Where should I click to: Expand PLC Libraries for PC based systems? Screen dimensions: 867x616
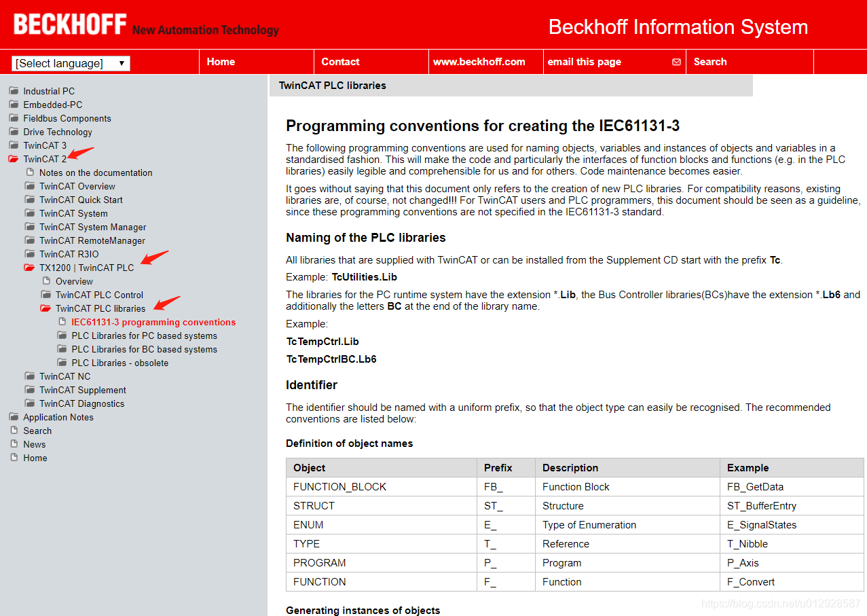pyautogui.click(x=145, y=336)
